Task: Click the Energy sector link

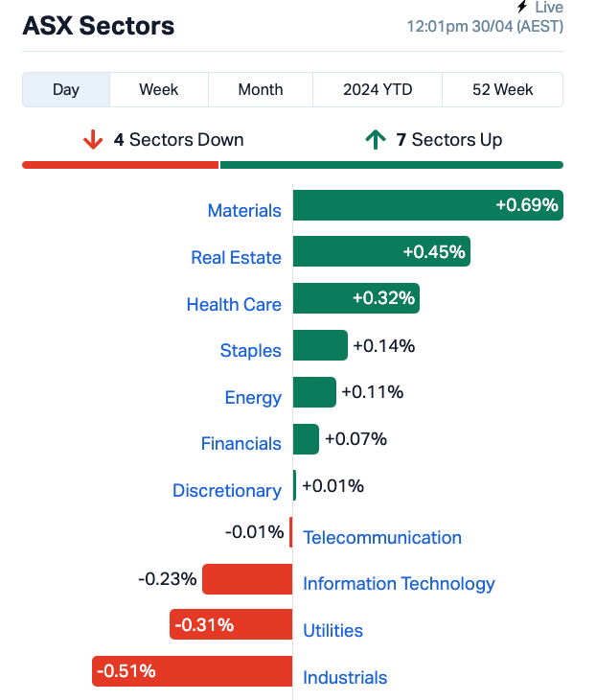Action: click(x=253, y=398)
